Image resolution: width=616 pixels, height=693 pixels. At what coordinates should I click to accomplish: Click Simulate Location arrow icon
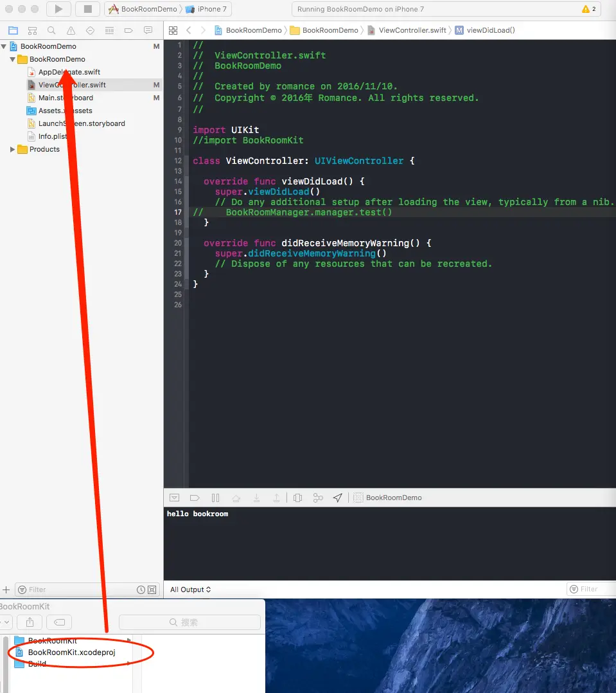(338, 498)
